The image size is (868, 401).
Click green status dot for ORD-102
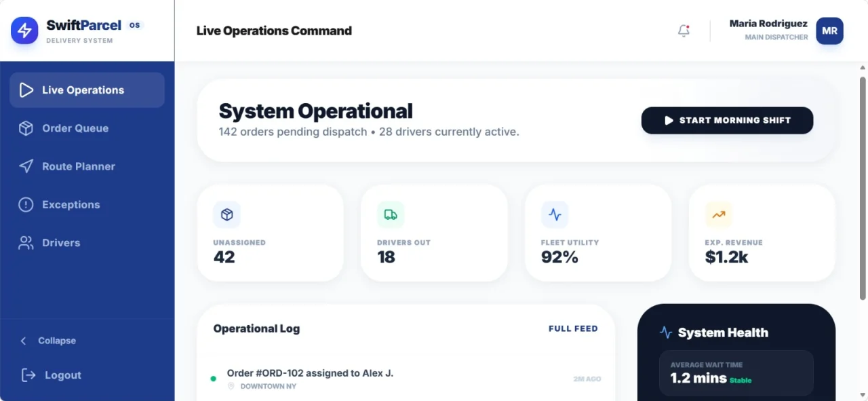(213, 379)
